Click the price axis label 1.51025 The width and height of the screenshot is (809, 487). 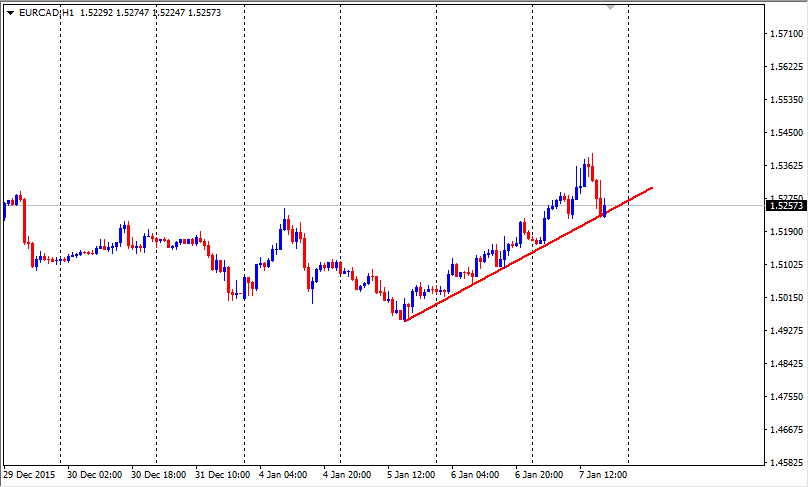[787, 265]
